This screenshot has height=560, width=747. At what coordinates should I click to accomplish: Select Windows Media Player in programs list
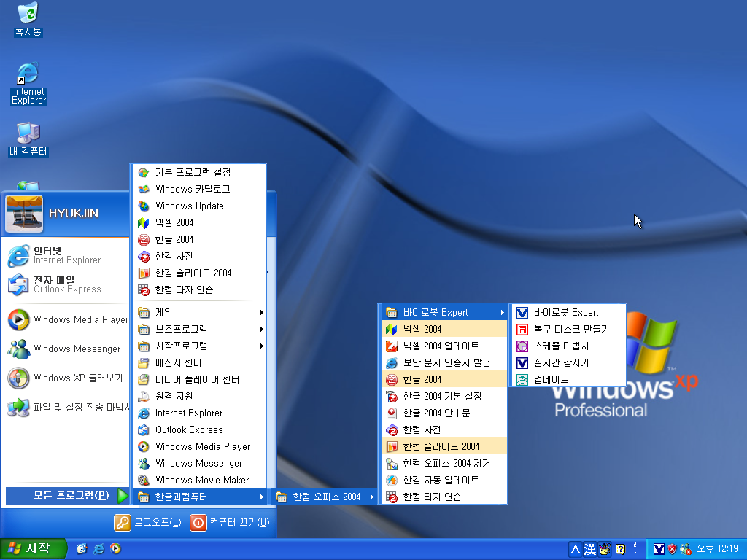pyautogui.click(x=198, y=447)
